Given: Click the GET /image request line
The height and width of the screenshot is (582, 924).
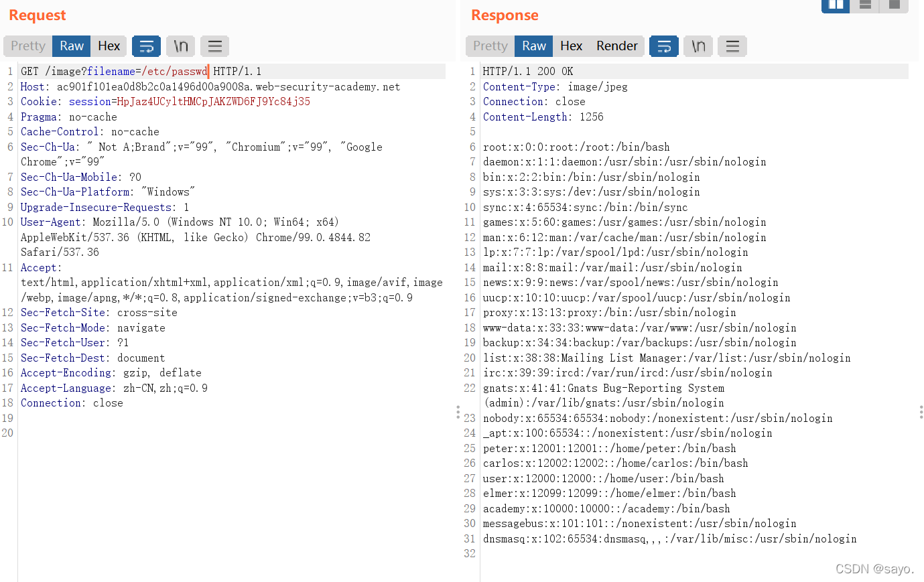Looking at the screenshot, I should point(141,71).
